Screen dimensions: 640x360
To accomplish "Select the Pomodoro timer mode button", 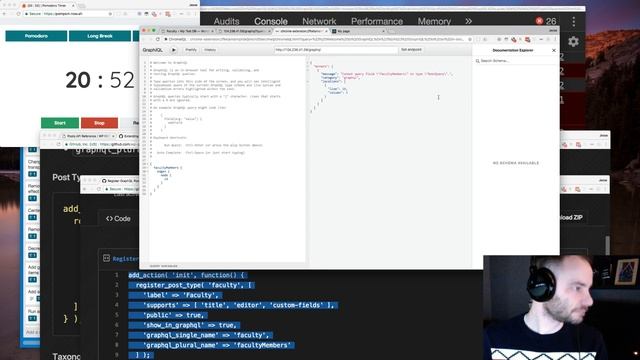I will pyautogui.click(x=36, y=36).
